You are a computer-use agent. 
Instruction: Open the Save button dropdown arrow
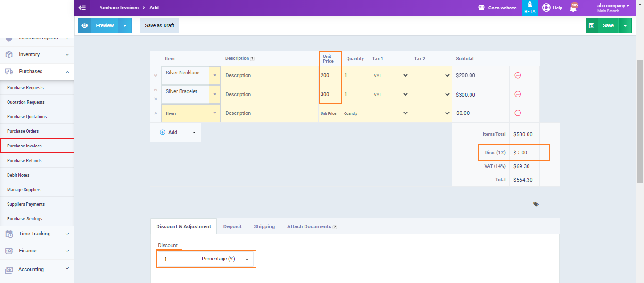click(625, 26)
